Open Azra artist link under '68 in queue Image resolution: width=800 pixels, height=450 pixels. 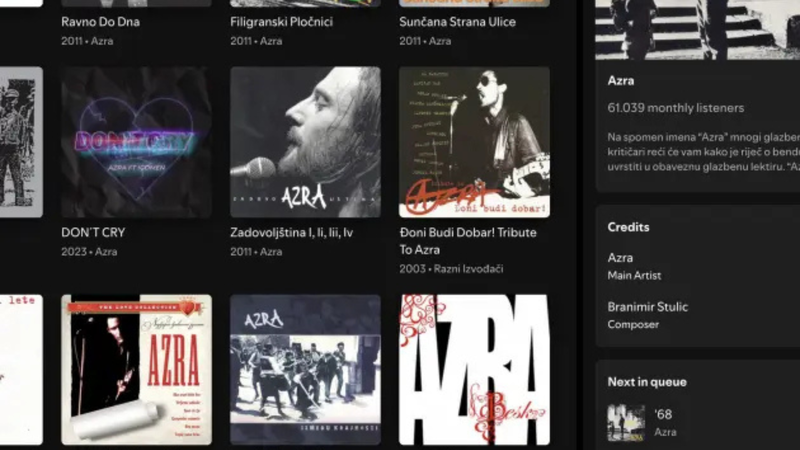(665, 432)
